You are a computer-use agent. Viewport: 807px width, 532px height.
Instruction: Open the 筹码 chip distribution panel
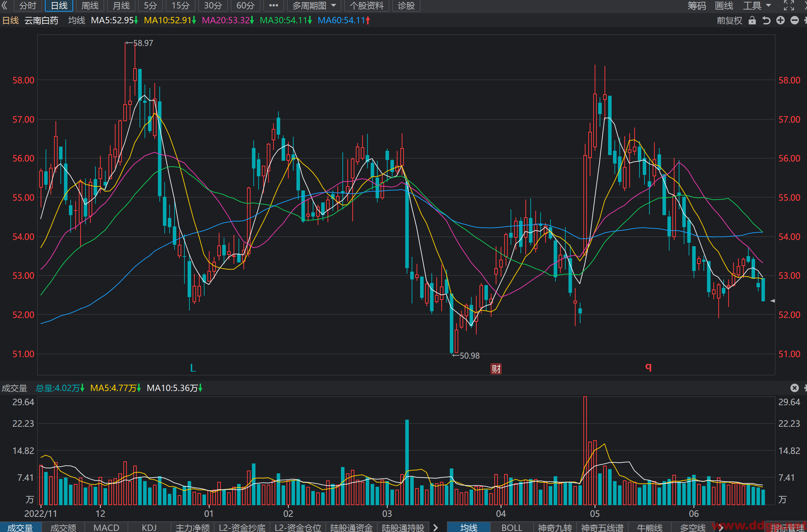(697, 6)
